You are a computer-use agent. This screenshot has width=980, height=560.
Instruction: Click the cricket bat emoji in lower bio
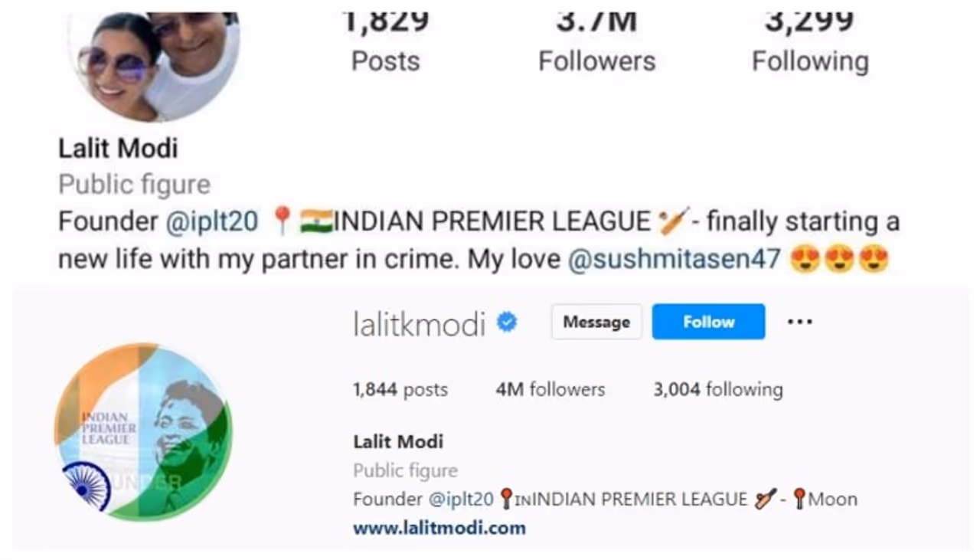(765, 499)
